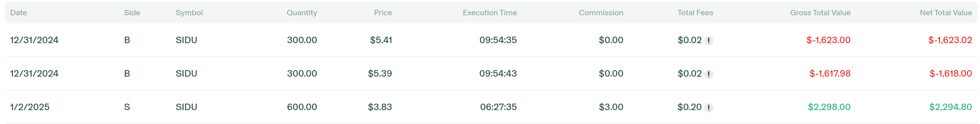Sort by the Date column header
Screen dimensions: 980x124
click(19, 13)
